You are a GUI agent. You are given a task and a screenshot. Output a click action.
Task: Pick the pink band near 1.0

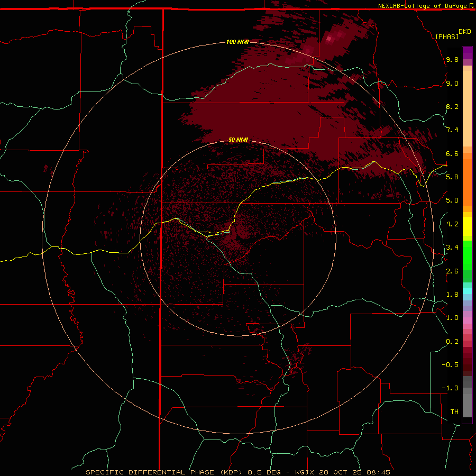click(467, 321)
